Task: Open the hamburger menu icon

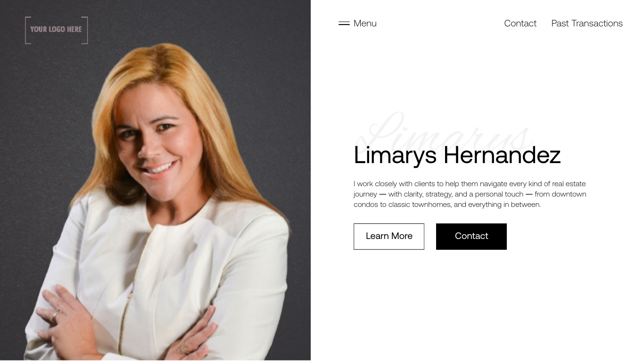Action: [x=344, y=23]
